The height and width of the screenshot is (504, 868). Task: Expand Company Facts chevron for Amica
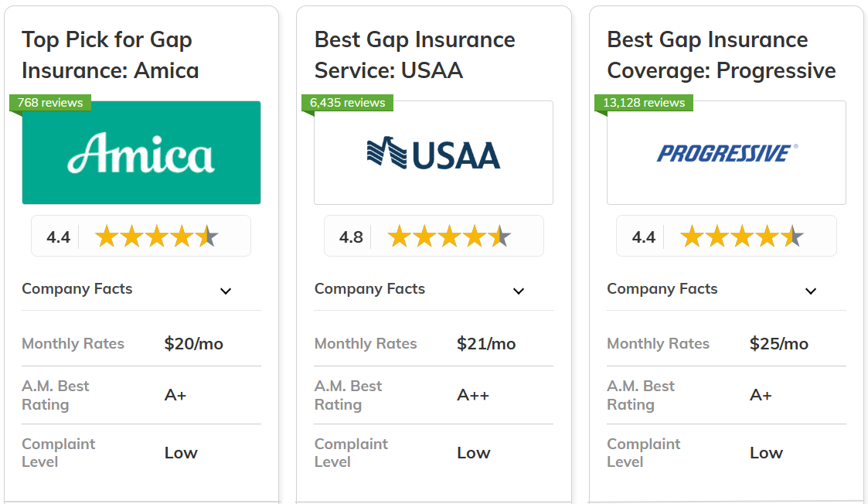(225, 291)
